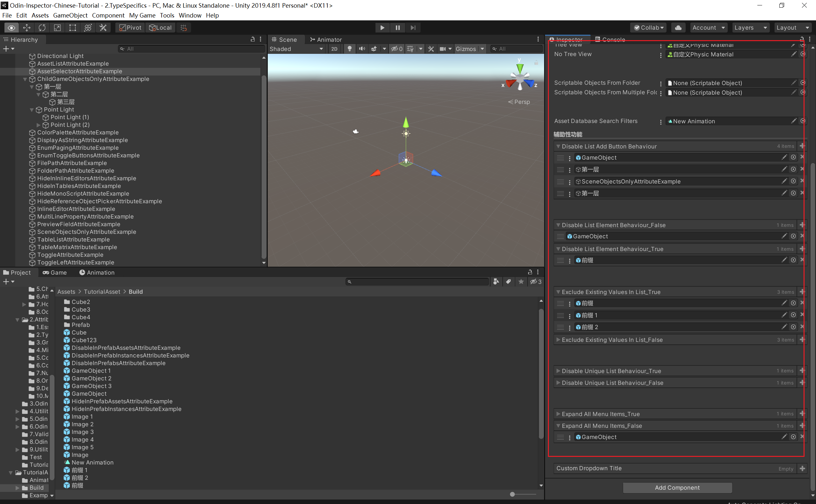The width and height of the screenshot is (816, 504).
Task: Open the GameObject menu
Action: tap(70, 15)
